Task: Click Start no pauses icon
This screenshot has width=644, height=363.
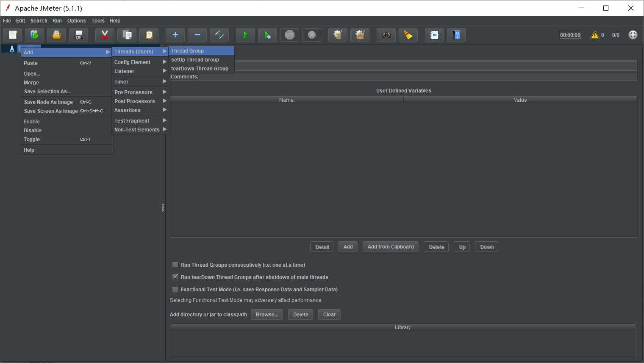Action: tap(267, 35)
